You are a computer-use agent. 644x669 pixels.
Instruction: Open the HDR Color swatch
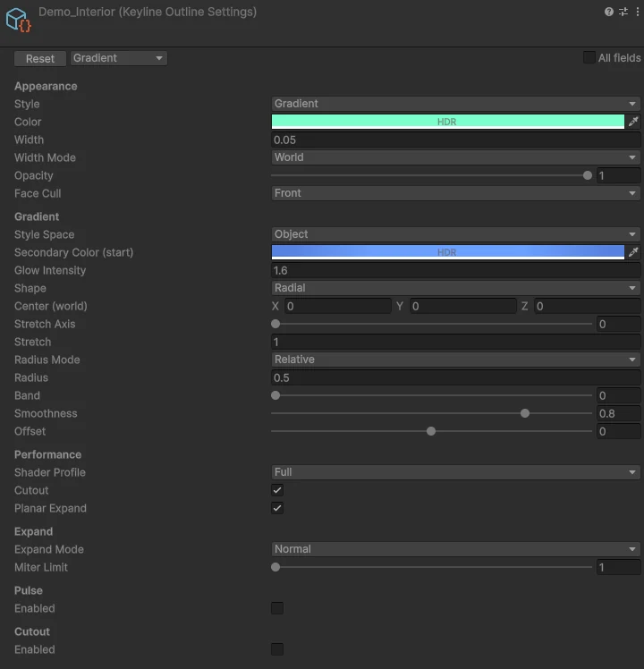tap(448, 122)
